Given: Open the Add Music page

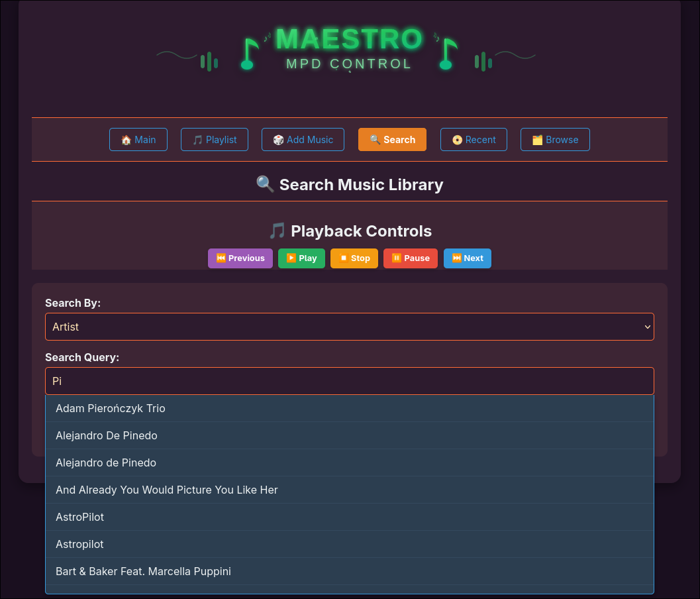Looking at the screenshot, I should click(303, 140).
